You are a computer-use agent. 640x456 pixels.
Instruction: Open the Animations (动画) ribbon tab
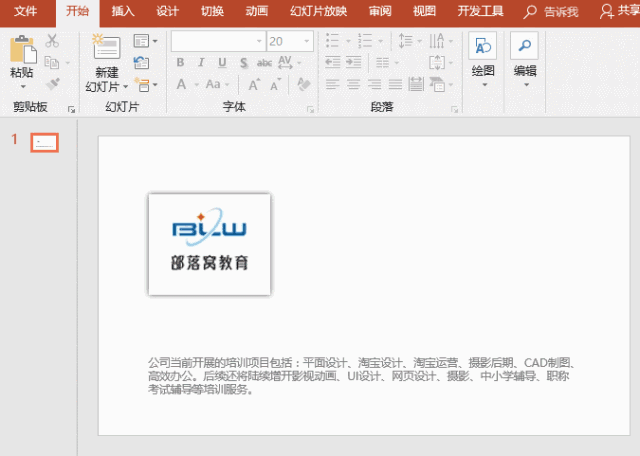(256, 11)
